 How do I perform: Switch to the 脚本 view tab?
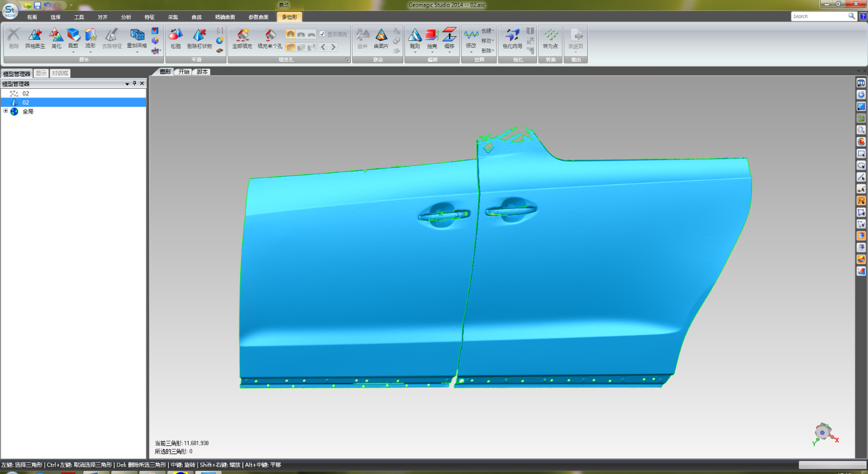202,72
